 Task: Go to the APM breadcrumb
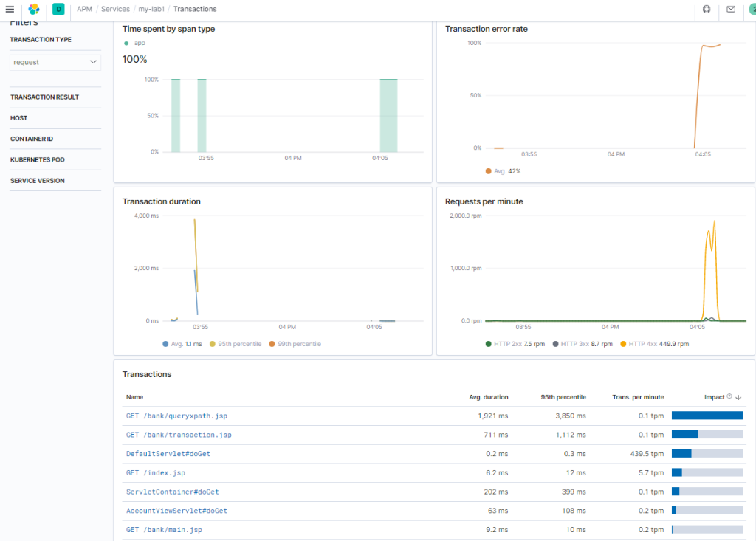[x=84, y=9]
